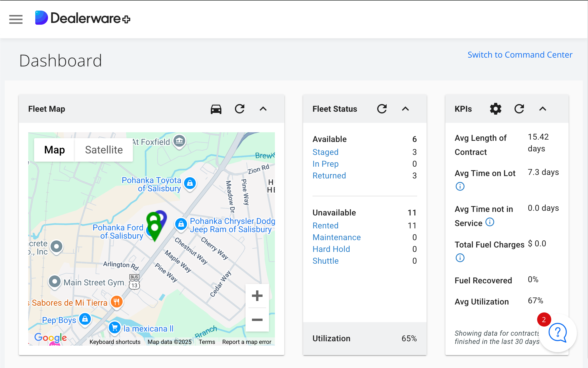Open the hamburger navigation menu

(16, 19)
